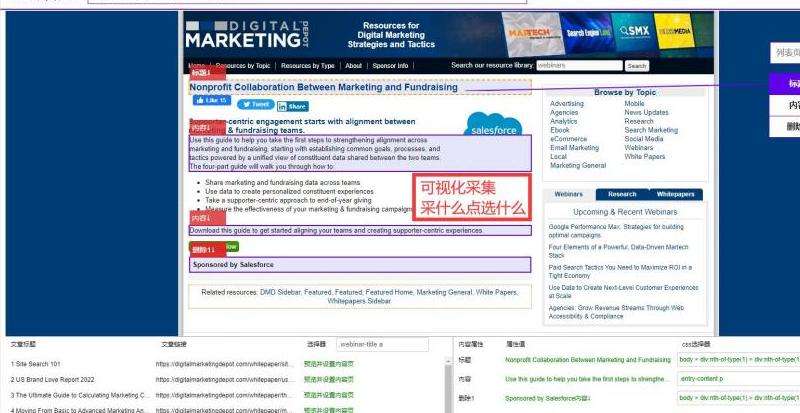The height and width of the screenshot is (413, 800).
Task: Click the Nonprofit Collaboration attribute value
Action: (588, 360)
